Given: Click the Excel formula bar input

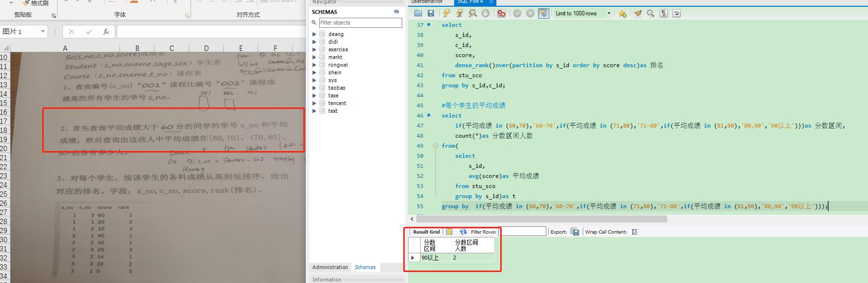Looking at the screenshot, I should pos(211,32).
